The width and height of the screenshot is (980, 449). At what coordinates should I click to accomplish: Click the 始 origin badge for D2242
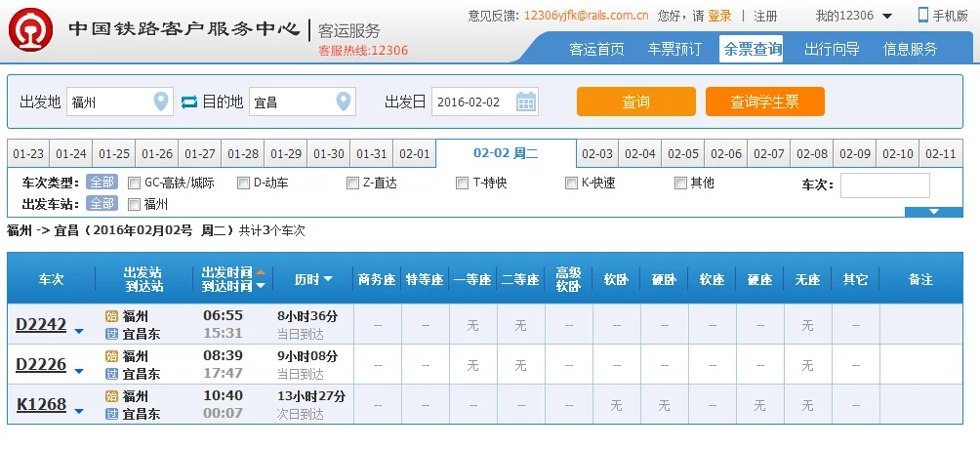click(x=112, y=316)
